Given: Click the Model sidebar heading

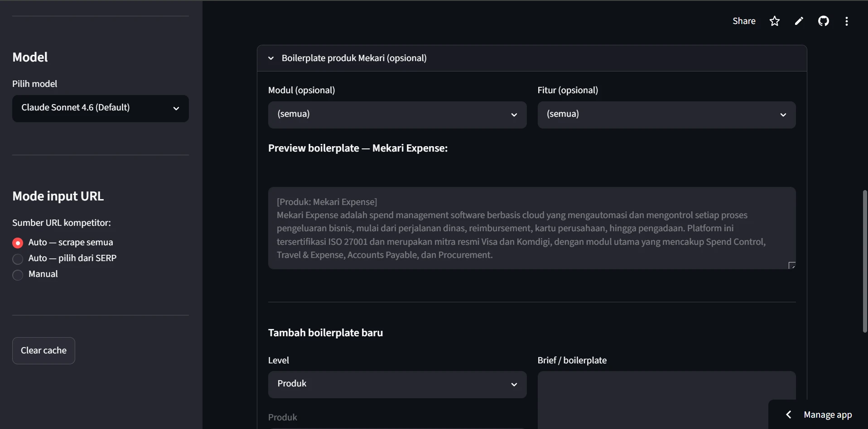Looking at the screenshot, I should [x=30, y=57].
